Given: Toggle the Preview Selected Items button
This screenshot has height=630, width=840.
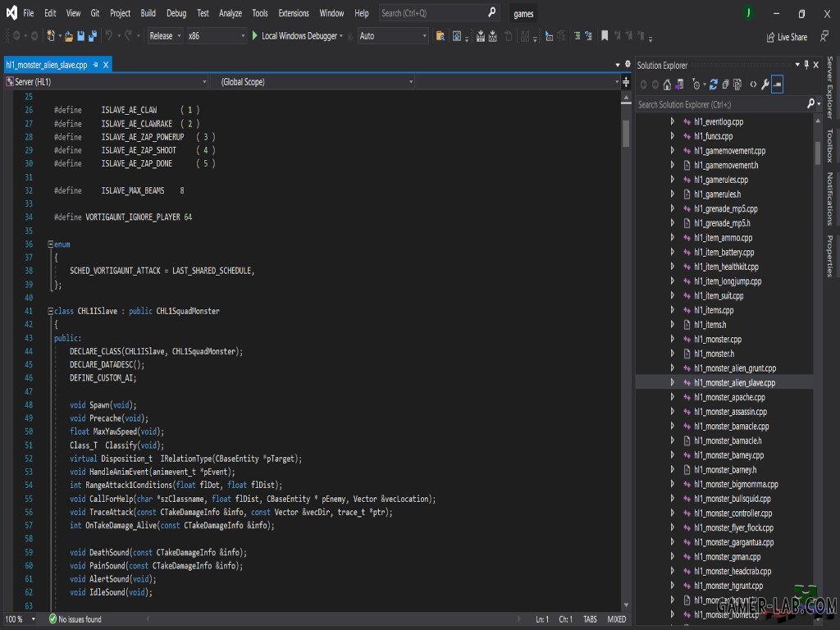Looking at the screenshot, I should (x=778, y=84).
